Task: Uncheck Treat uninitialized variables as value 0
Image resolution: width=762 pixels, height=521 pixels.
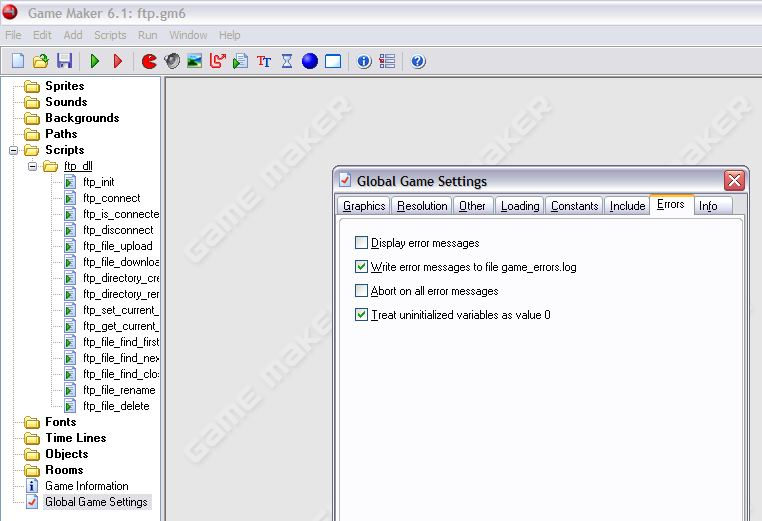Action: (x=361, y=314)
